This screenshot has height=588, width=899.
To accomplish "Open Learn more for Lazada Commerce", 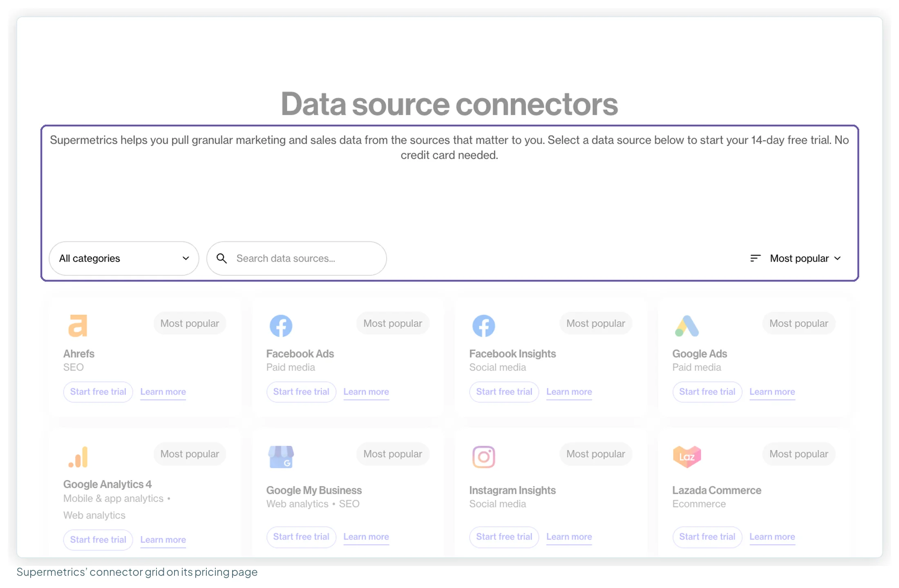I will (x=772, y=537).
